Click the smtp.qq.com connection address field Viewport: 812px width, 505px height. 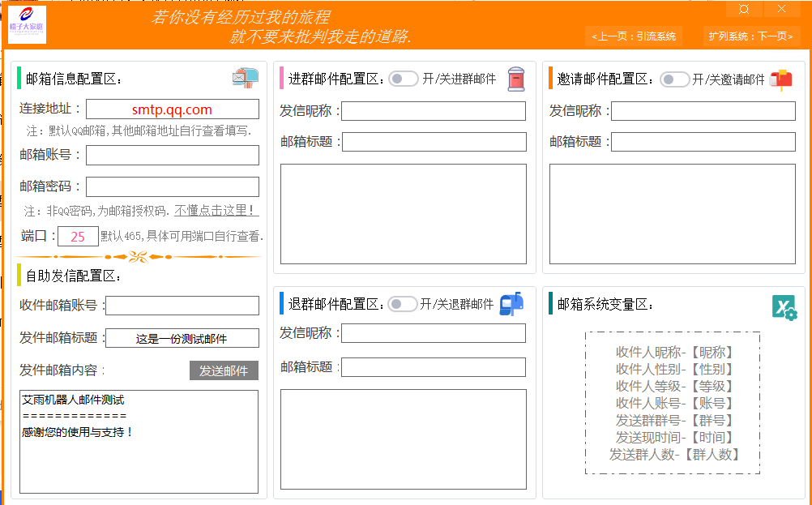(172, 109)
